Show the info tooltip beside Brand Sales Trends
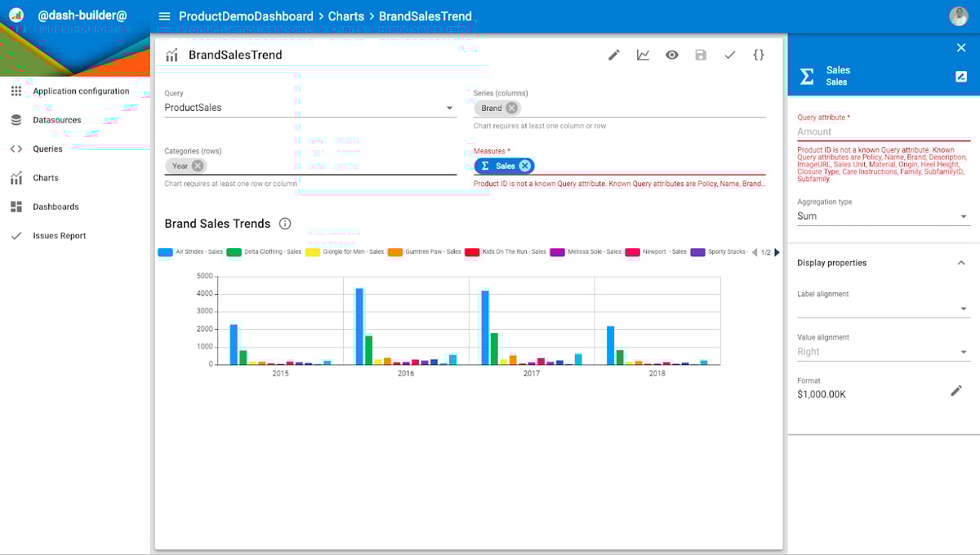The height and width of the screenshot is (555, 980). click(283, 223)
